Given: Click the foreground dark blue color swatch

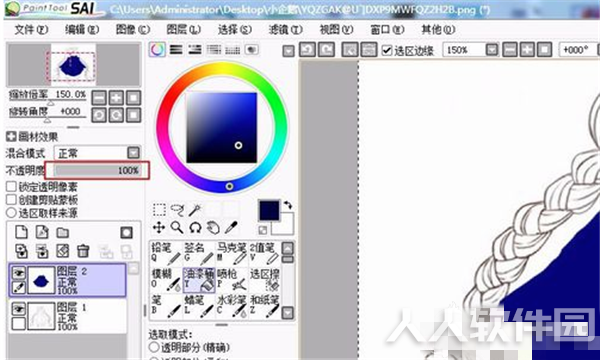Looking at the screenshot, I should point(269,210).
